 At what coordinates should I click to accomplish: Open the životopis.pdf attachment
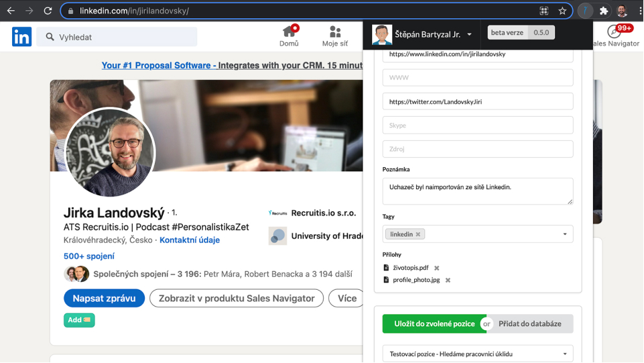tap(410, 268)
